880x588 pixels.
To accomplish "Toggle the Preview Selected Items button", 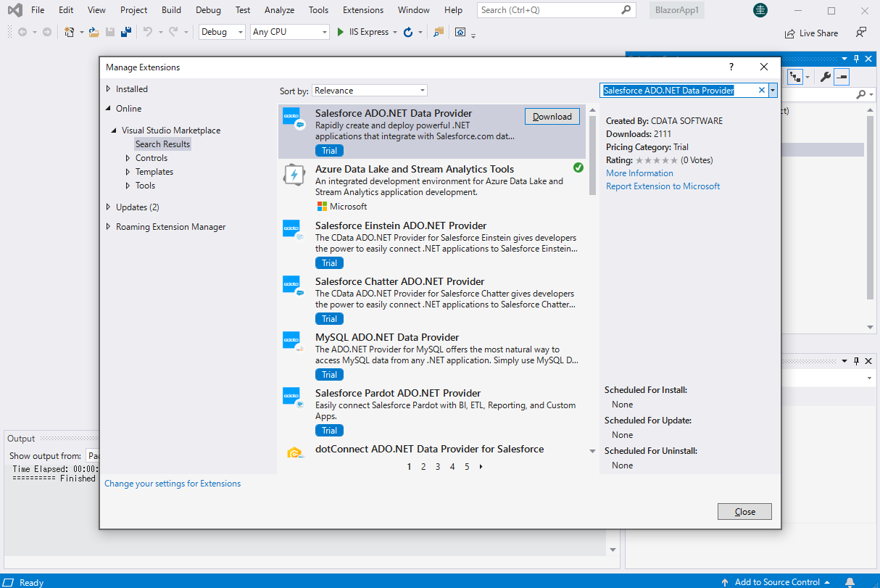I will [842, 77].
